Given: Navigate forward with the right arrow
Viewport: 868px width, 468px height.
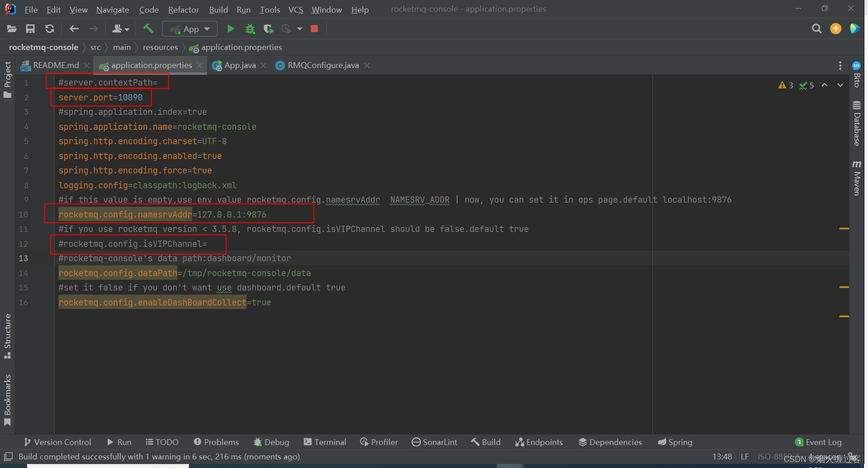Looking at the screenshot, I should (93, 29).
